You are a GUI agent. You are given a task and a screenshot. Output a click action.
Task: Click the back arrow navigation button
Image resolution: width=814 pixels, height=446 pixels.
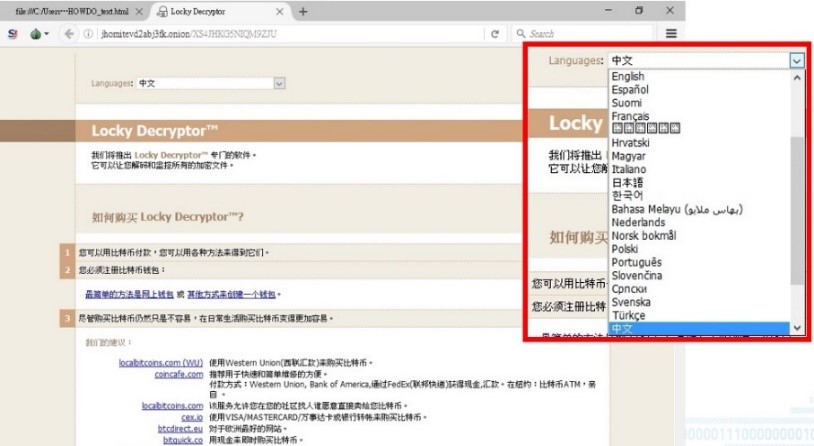click(x=70, y=33)
